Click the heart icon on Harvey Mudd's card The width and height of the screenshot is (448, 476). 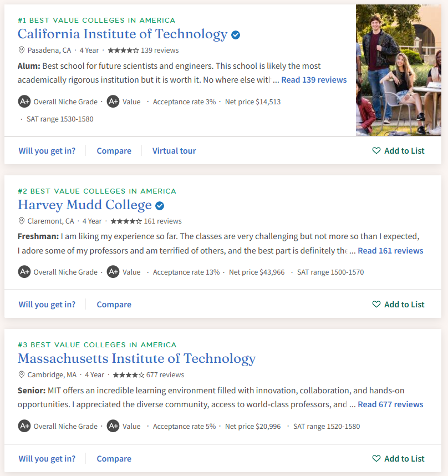[376, 305]
